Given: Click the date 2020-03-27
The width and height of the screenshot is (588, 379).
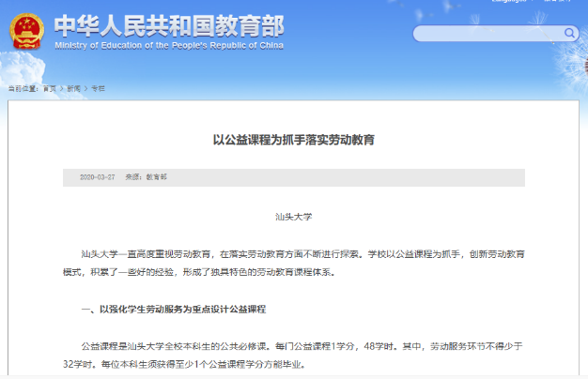Looking at the screenshot, I should click(x=98, y=177).
